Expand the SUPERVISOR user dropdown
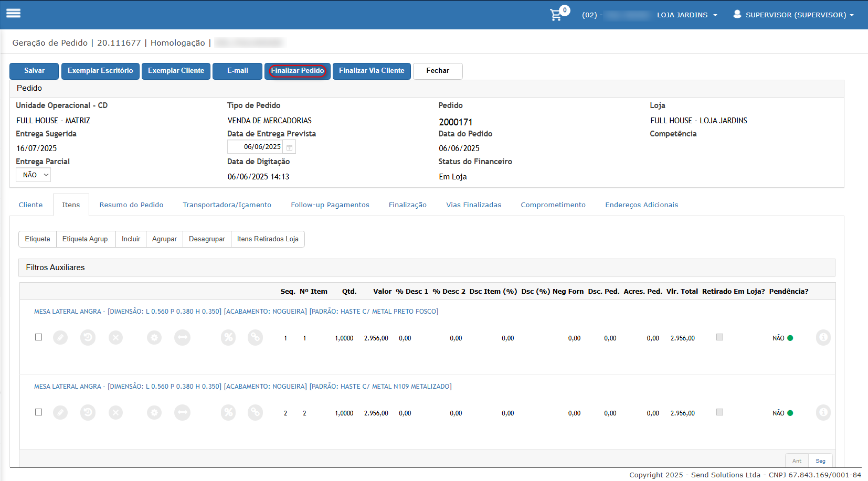Screen dimensions: 868x481 tap(799, 15)
